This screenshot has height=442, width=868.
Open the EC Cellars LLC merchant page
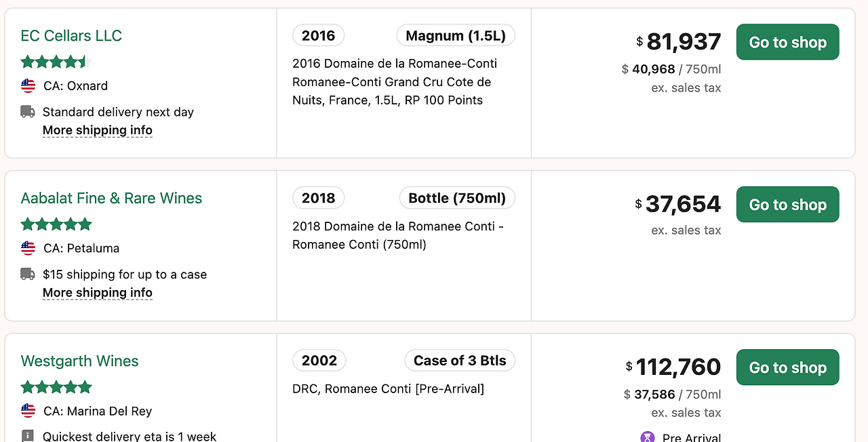tap(71, 36)
